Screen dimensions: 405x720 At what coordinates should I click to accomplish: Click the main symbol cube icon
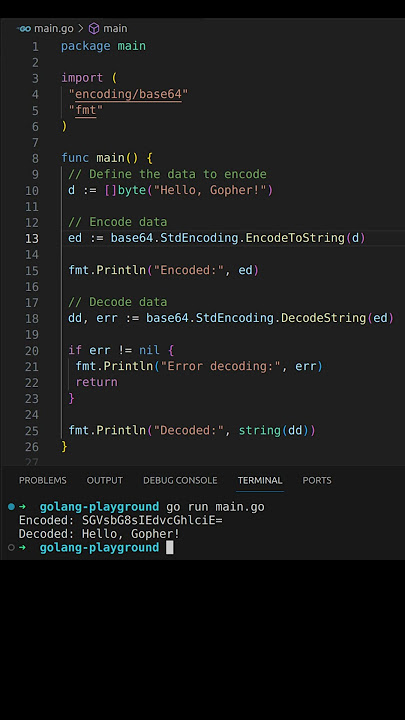coord(94,28)
